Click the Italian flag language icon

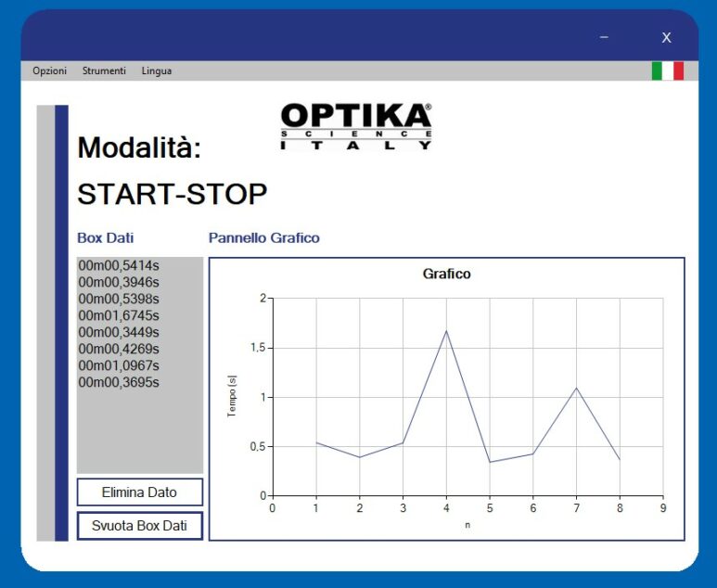pyautogui.click(x=667, y=71)
